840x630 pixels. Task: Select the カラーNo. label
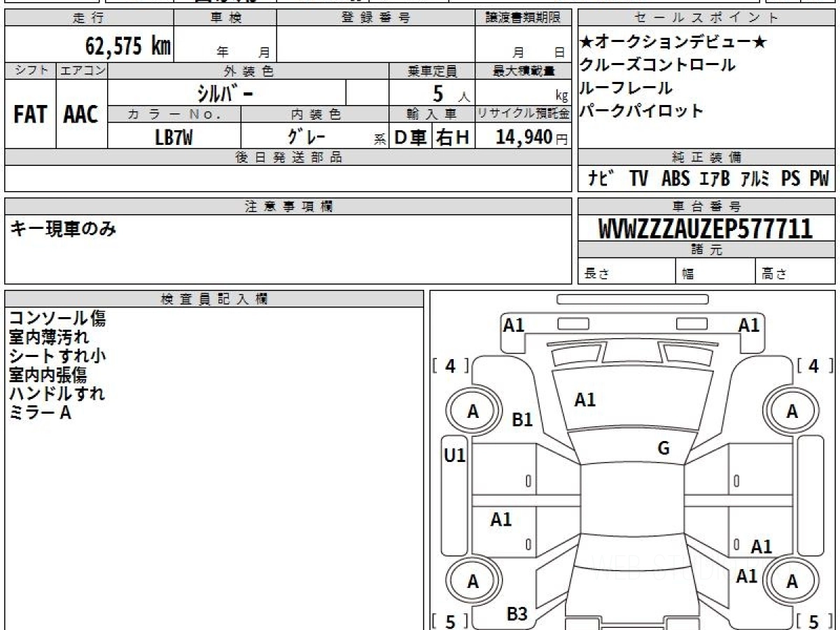pos(174,114)
